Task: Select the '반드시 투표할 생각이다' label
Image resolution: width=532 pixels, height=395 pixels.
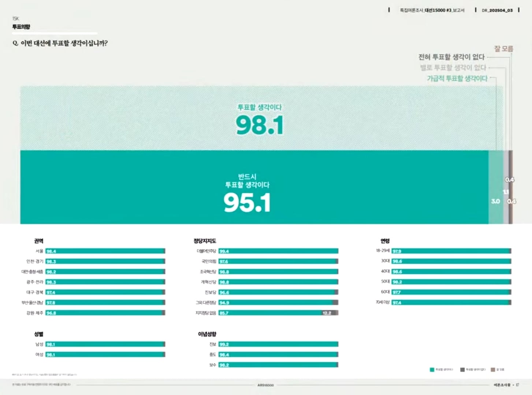Action: (247, 181)
